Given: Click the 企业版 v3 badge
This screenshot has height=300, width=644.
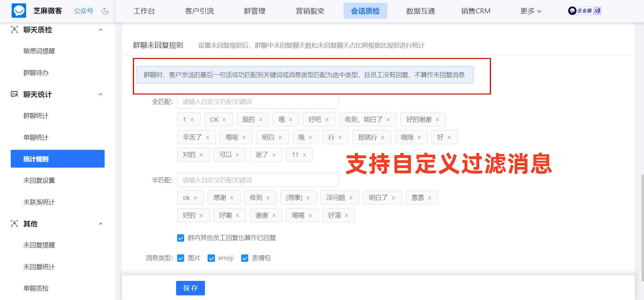Looking at the screenshot, I should pyautogui.click(x=585, y=11).
